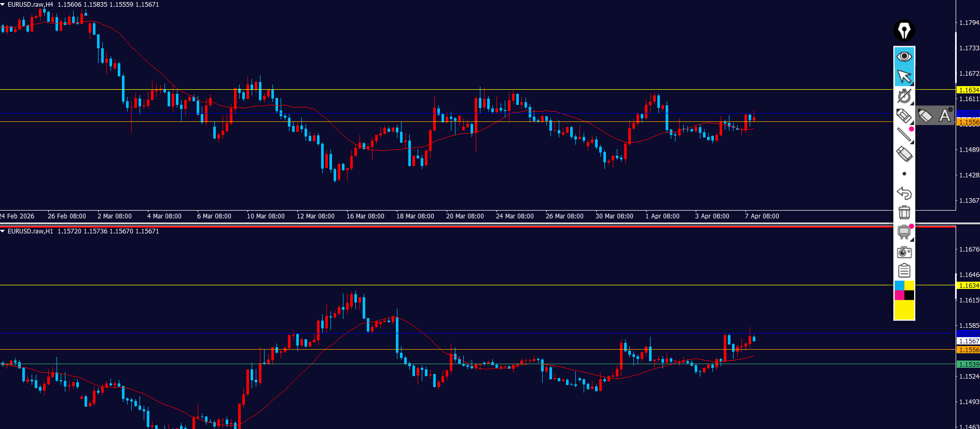The image size is (980, 429).
Task: Pick the magenta color swatch
Action: (x=900, y=295)
